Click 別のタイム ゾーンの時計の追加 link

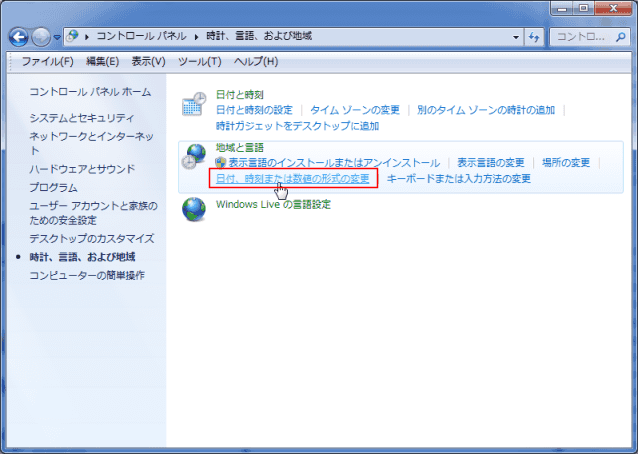click(486, 110)
